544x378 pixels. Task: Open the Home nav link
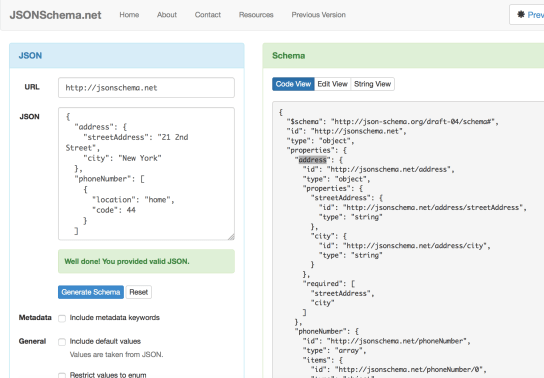click(129, 15)
